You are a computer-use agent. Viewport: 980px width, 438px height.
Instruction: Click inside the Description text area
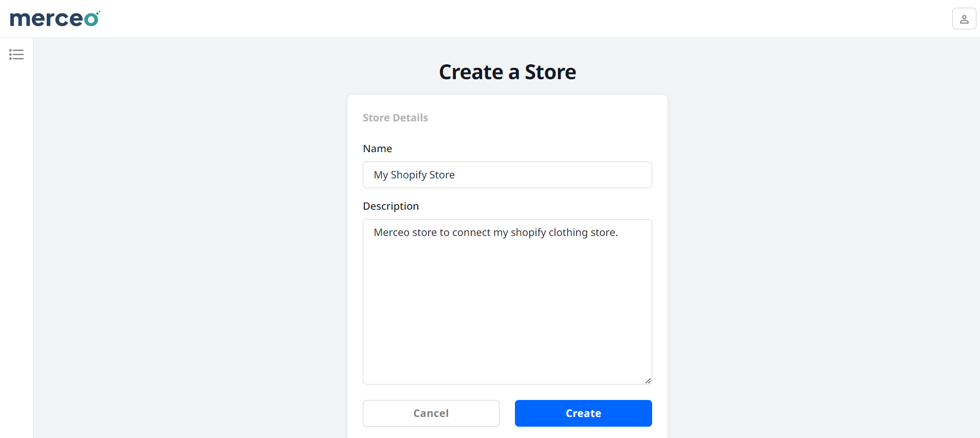(507, 302)
